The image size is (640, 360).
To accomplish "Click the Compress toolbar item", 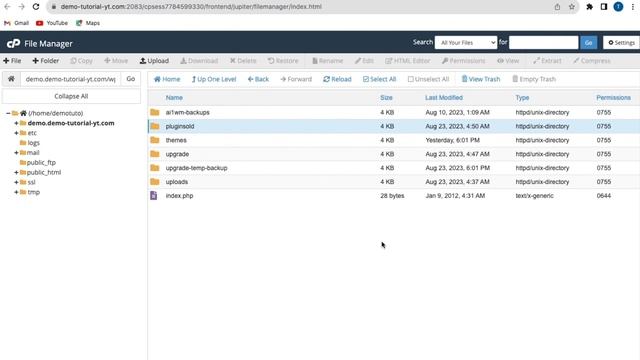I will (591, 61).
